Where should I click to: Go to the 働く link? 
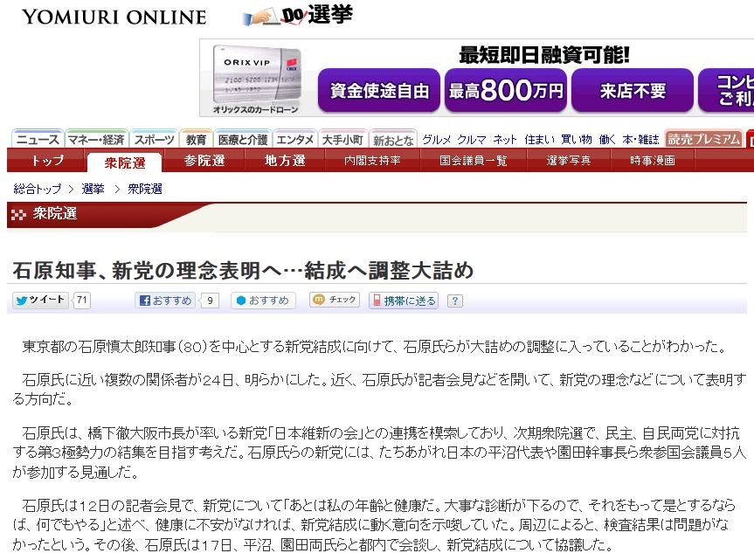[607, 140]
